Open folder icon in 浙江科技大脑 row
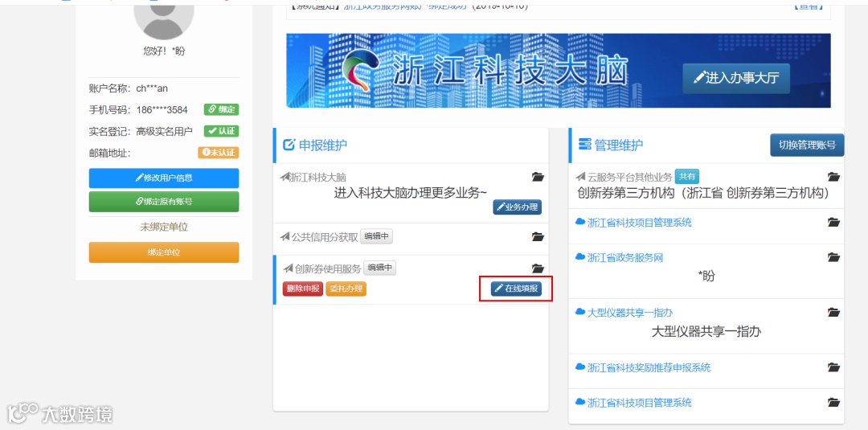This screenshot has height=430, width=868. coord(538,177)
